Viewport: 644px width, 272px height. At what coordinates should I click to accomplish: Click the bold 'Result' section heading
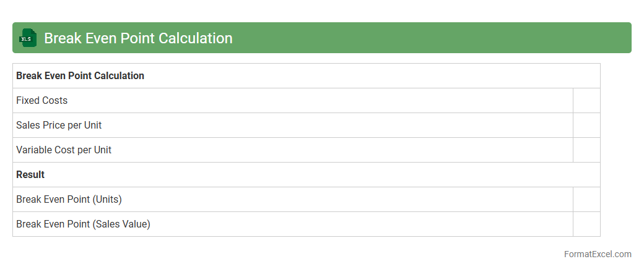click(30, 175)
